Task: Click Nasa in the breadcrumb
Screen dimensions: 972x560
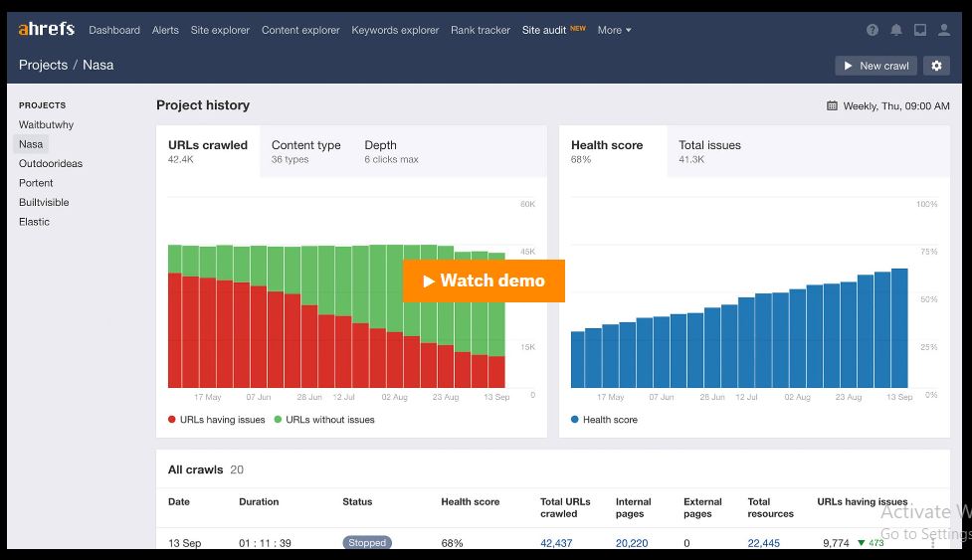Action: click(x=97, y=65)
